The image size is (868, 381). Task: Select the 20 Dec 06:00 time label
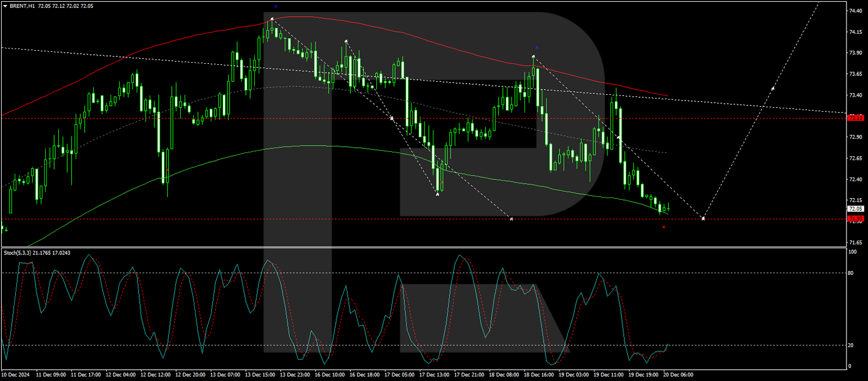point(679,374)
